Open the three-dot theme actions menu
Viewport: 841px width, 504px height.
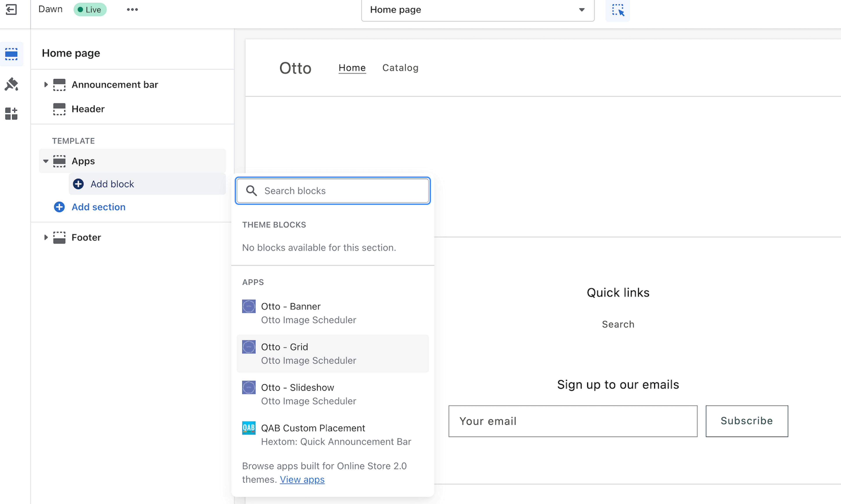coord(132,9)
